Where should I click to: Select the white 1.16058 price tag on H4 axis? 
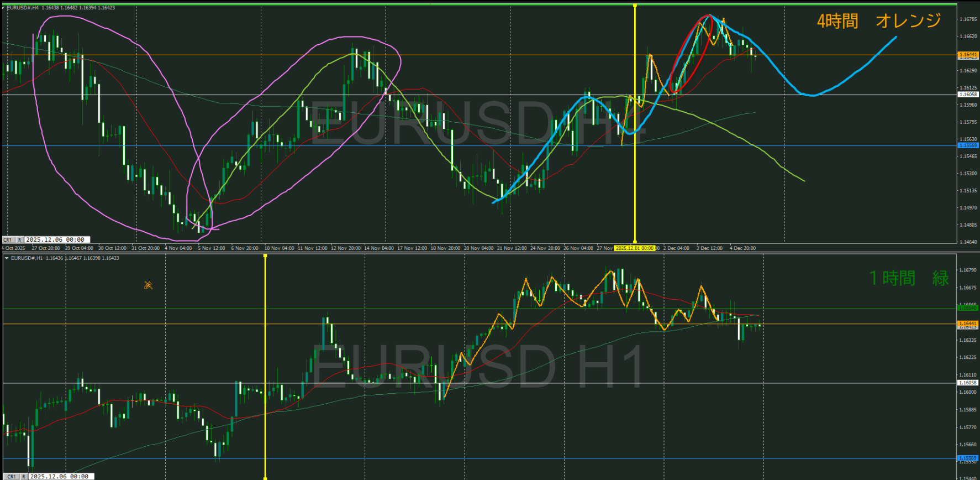tap(967, 95)
